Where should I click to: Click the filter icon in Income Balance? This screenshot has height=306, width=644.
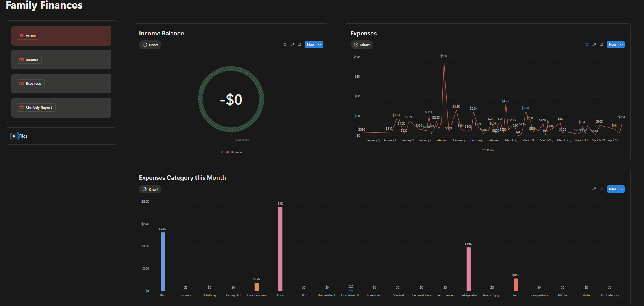point(285,45)
